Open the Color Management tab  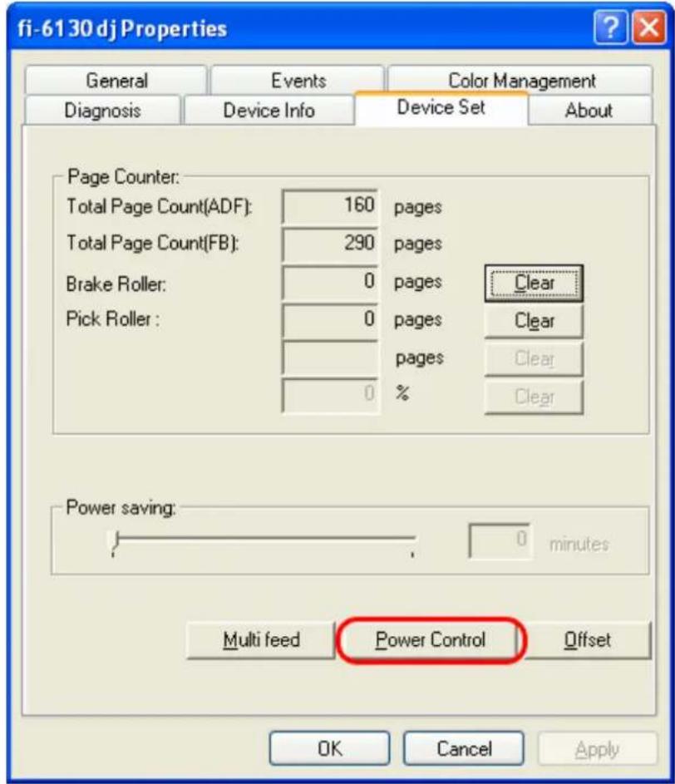(x=521, y=80)
